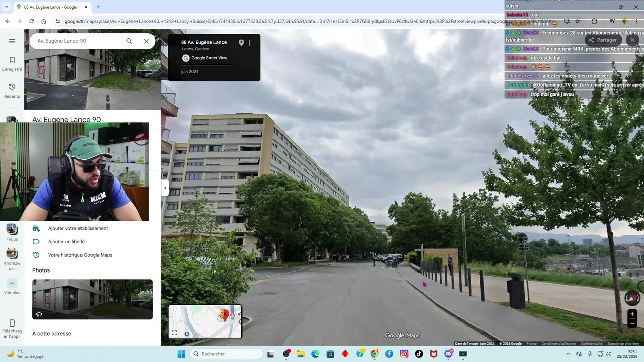Clear the search box with the X
The width and height of the screenshot is (644, 362).
[x=146, y=41]
